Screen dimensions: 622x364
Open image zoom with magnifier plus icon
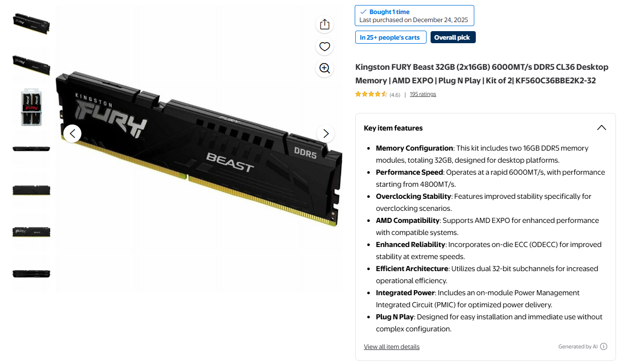325,68
